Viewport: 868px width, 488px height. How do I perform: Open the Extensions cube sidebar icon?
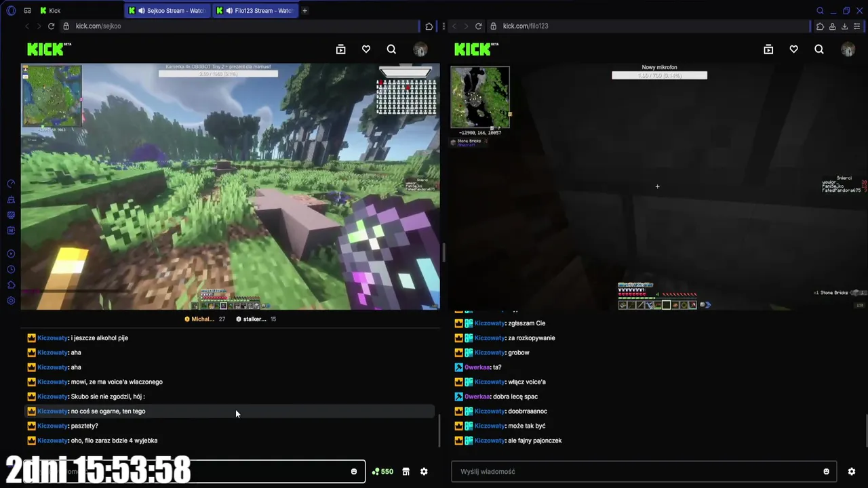(x=11, y=285)
